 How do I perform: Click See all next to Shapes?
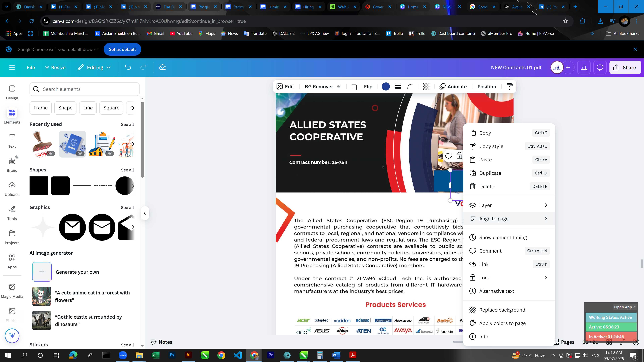pos(127,170)
